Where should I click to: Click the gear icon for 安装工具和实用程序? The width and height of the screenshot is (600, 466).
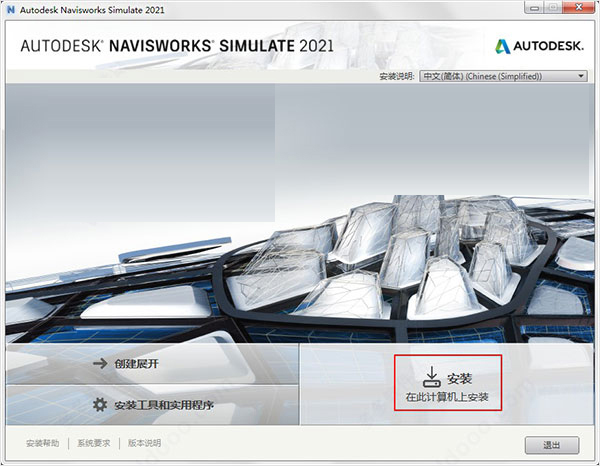point(100,405)
